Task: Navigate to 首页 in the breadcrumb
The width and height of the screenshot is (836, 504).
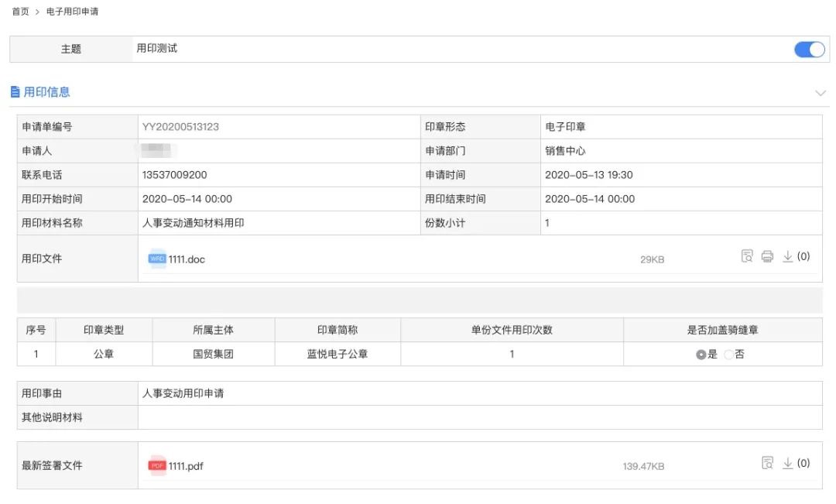Action: [x=19, y=12]
